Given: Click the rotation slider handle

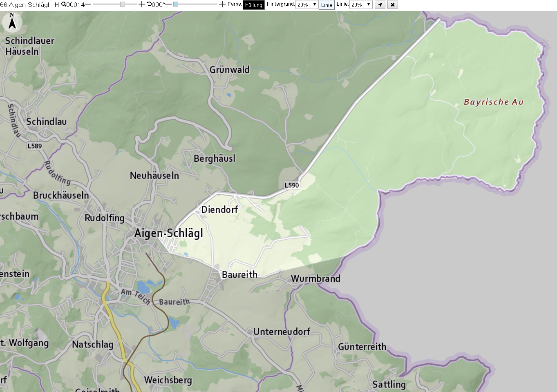Looking at the screenshot, I should pyautogui.click(x=176, y=4).
